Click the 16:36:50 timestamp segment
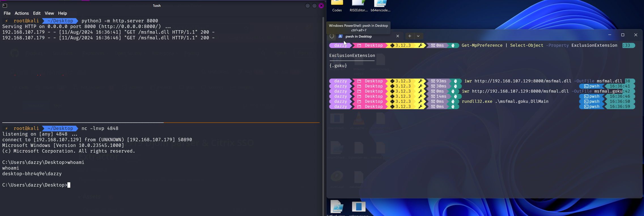Viewport: 644px width, 216px height. pos(620,101)
